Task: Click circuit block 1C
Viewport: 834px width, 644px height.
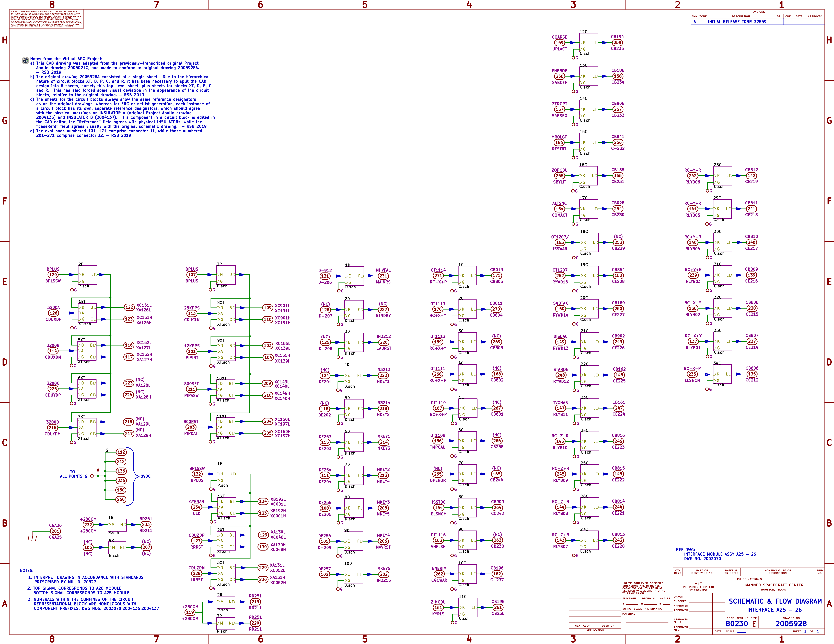Action: [467, 275]
